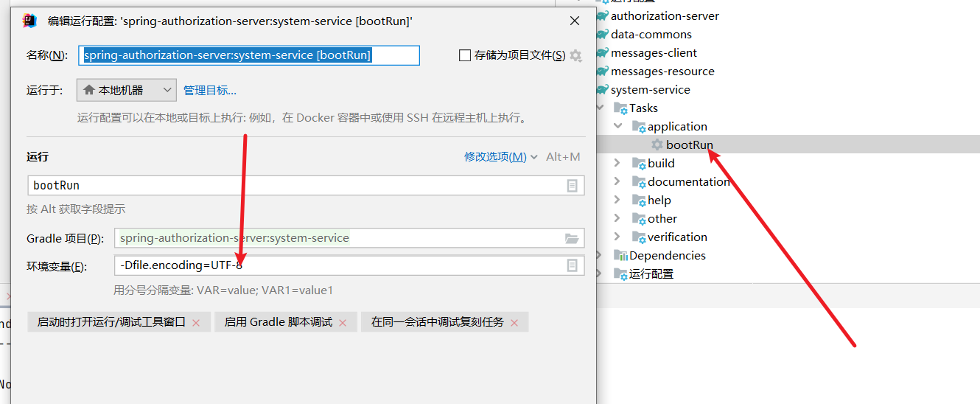Click edit icon in 环境变量 field
The width and height of the screenshot is (980, 404).
[x=572, y=265]
